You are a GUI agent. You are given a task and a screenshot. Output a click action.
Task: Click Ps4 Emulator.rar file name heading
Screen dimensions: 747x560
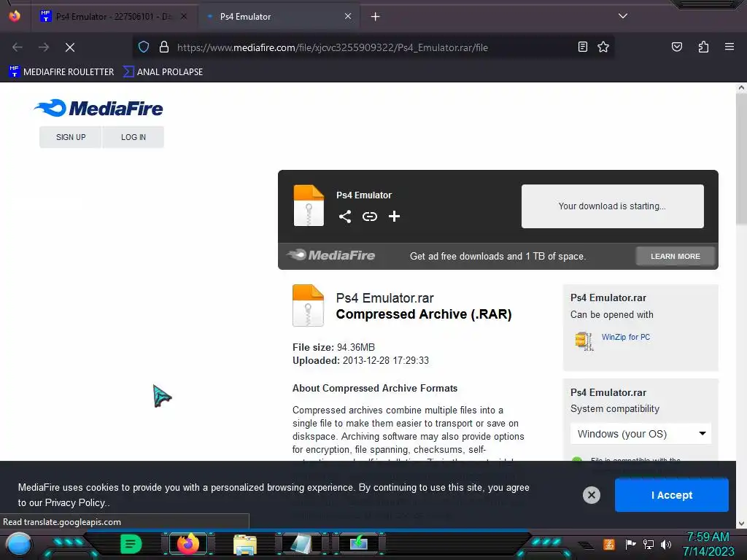point(384,298)
